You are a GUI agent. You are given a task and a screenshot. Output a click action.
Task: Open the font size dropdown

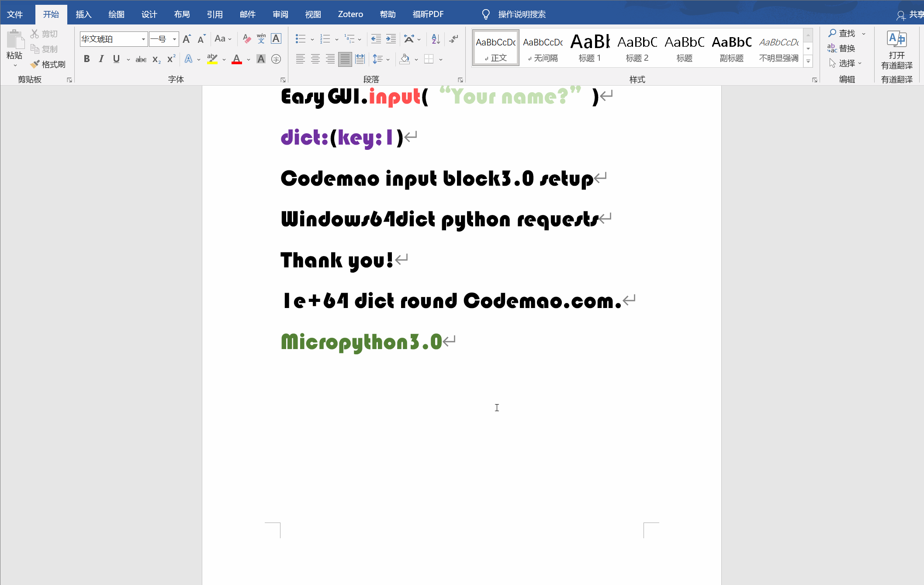click(174, 39)
